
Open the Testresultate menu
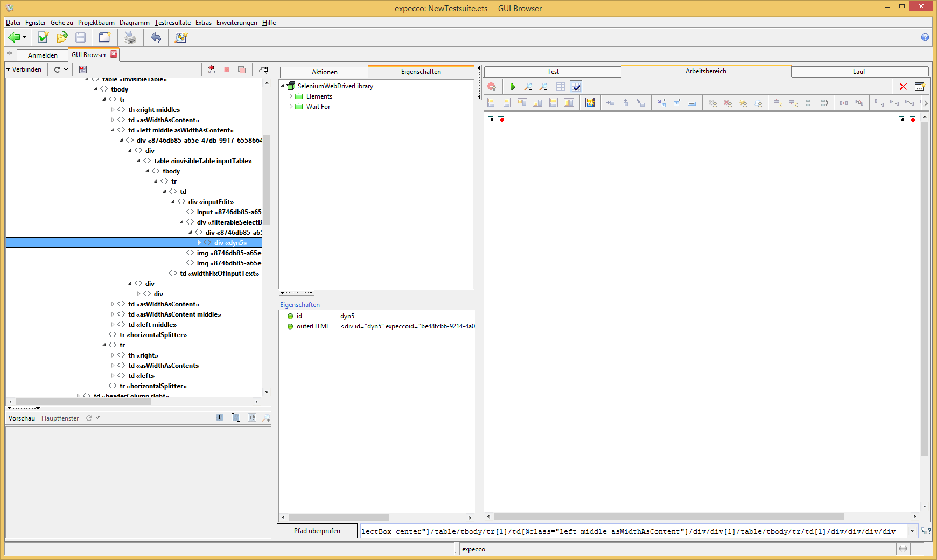coord(172,23)
